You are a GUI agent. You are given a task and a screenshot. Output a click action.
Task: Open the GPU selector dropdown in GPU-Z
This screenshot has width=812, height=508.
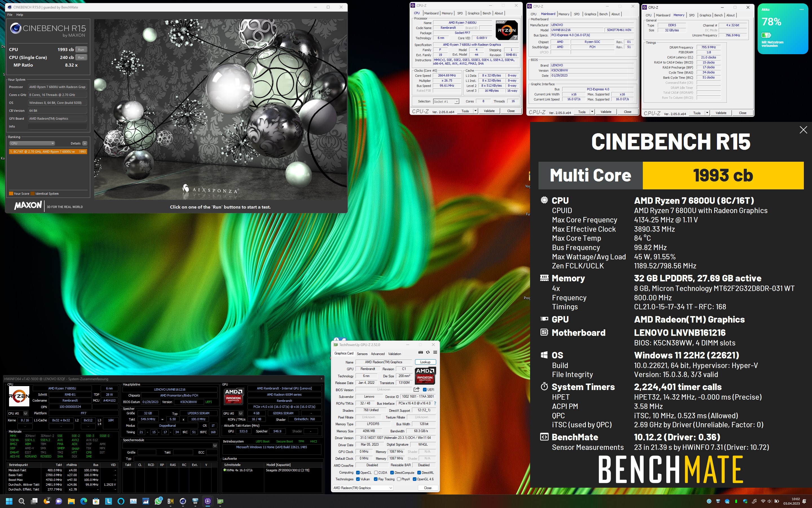pyautogui.click(x=363, y=488)
